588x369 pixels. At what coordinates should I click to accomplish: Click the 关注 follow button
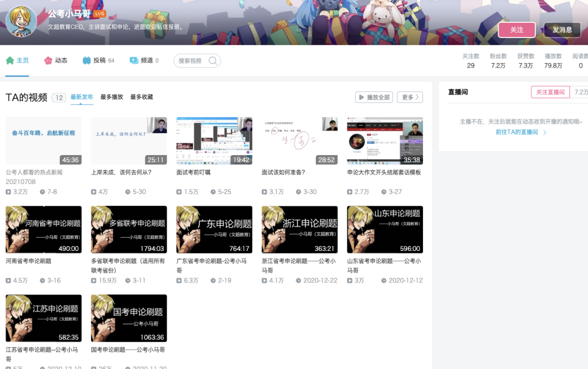tap(516, 29)
